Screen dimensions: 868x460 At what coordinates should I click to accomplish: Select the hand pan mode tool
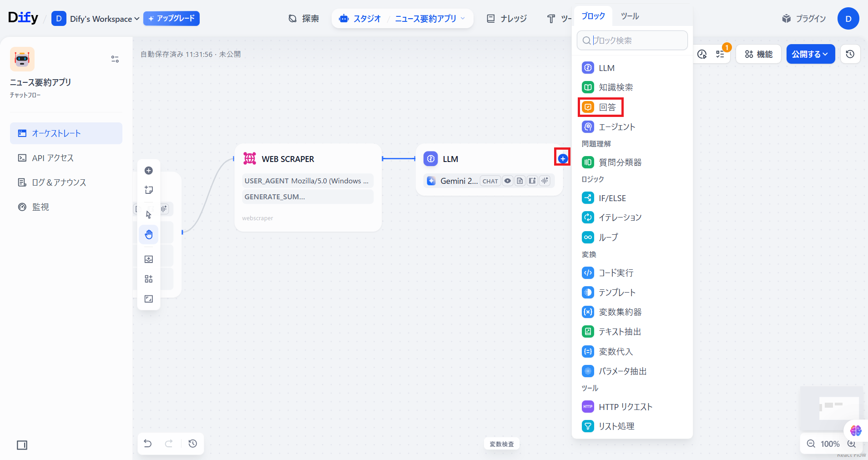[149, 234]
